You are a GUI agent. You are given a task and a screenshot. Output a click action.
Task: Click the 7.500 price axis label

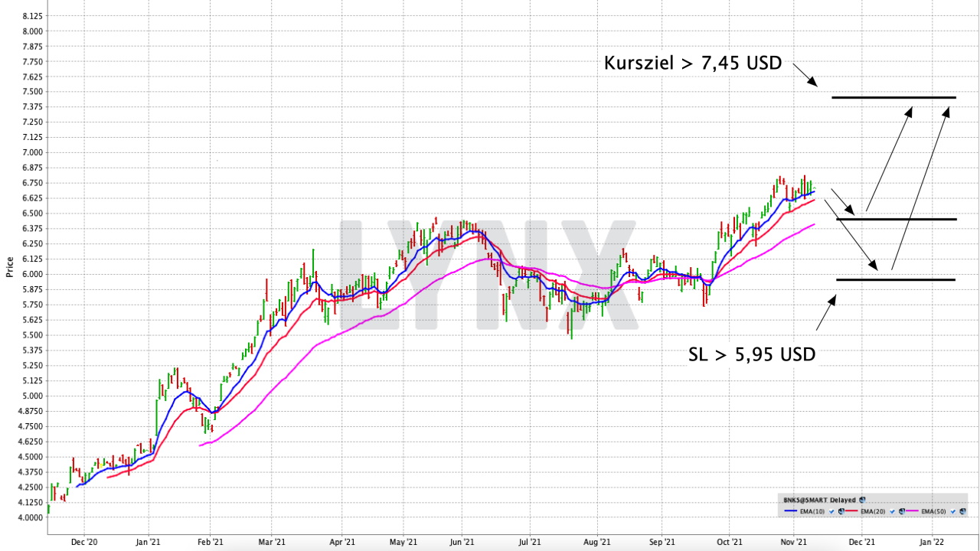tap(32, 92)
